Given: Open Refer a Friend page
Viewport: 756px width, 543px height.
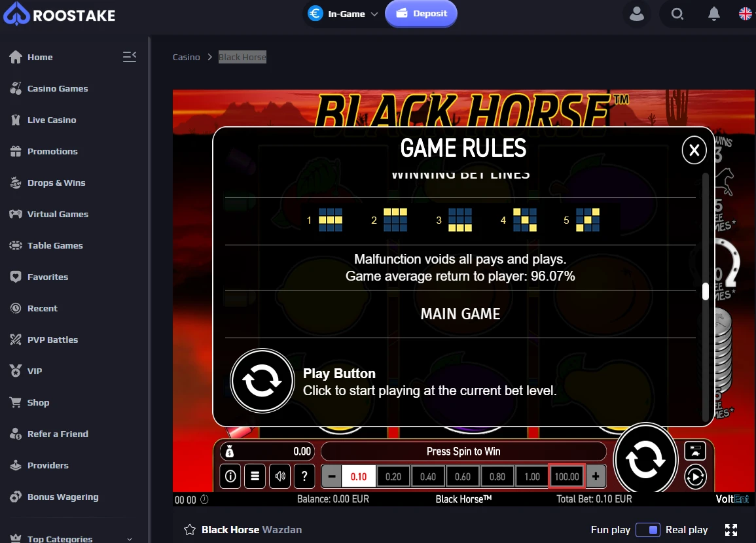Looking at the screenshot, I should (58, 434).
